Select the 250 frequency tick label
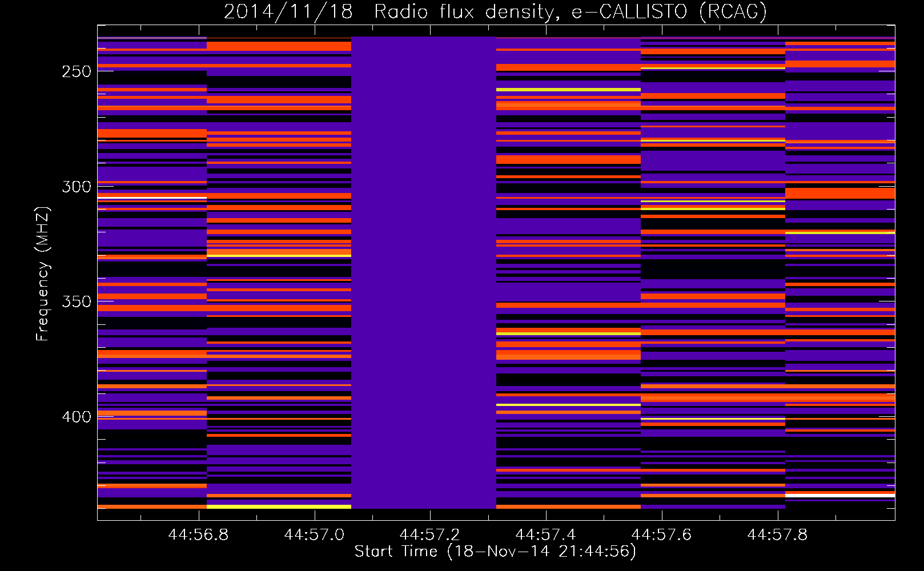The height and width of the screenshot is (571, 924). tap(77, 72)
